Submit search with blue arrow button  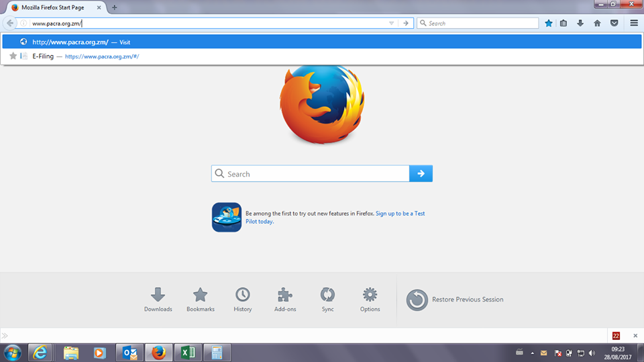coord(421,173)
